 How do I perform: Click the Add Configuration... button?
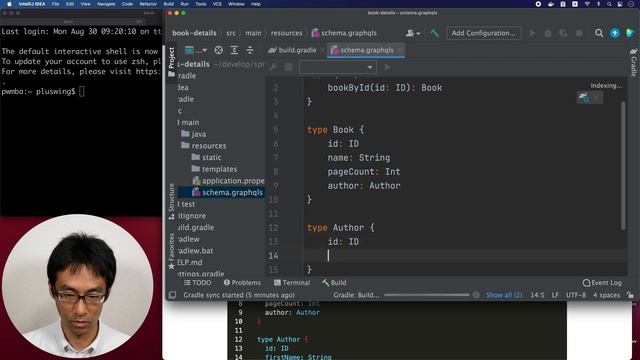pyautogui.click(x=484, y=33)
